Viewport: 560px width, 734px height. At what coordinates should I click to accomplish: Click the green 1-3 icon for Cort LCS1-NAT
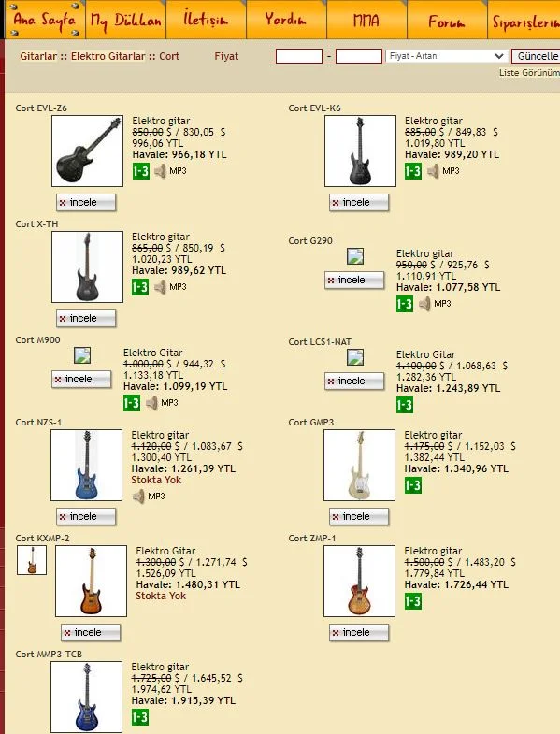click(x=405, y=405)
